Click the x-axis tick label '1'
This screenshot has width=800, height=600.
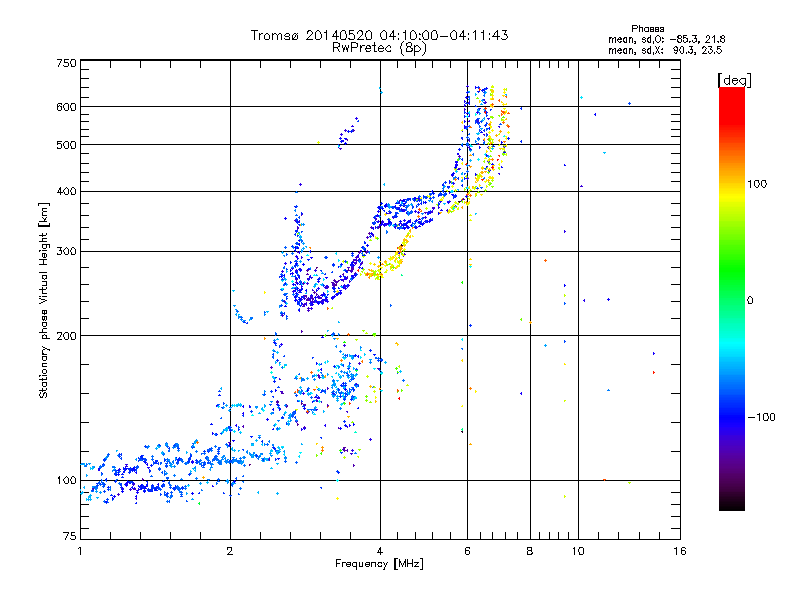tap(80, 551)
